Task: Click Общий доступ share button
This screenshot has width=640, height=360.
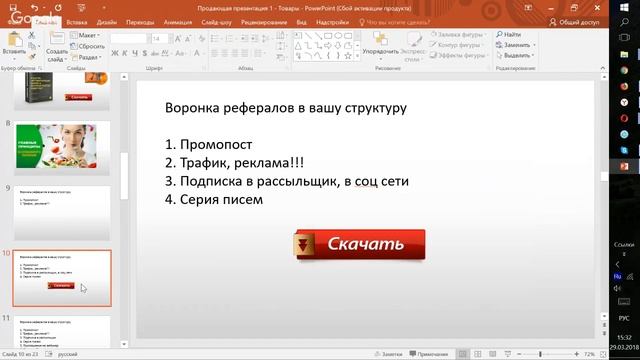Action: 574,22
